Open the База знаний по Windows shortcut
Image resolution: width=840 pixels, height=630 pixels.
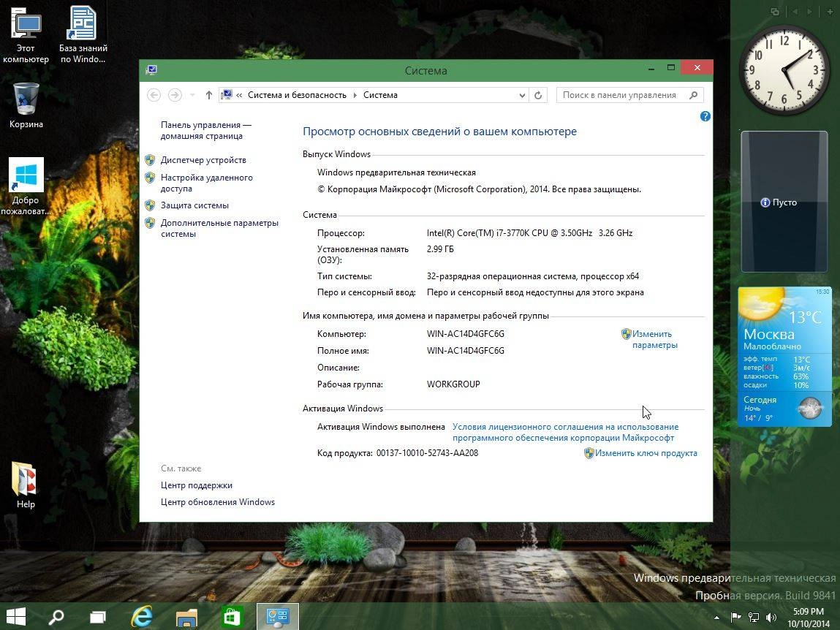point(83,35)
